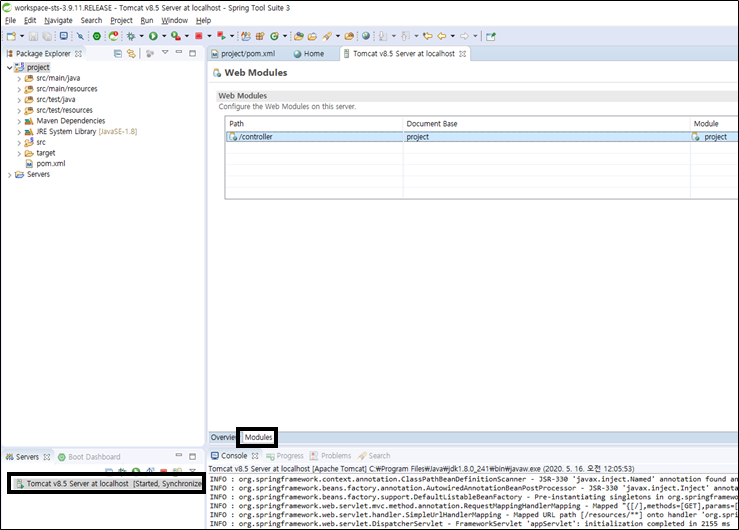Start debugging with the bug icon
The image size is (739, 530).
[x=131, y=36]
